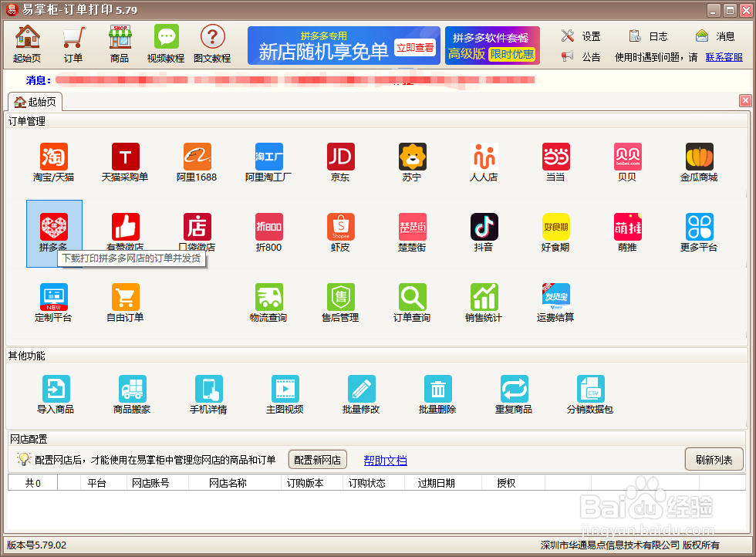Click the 联系客服 contact support link

tap(724, 57)
